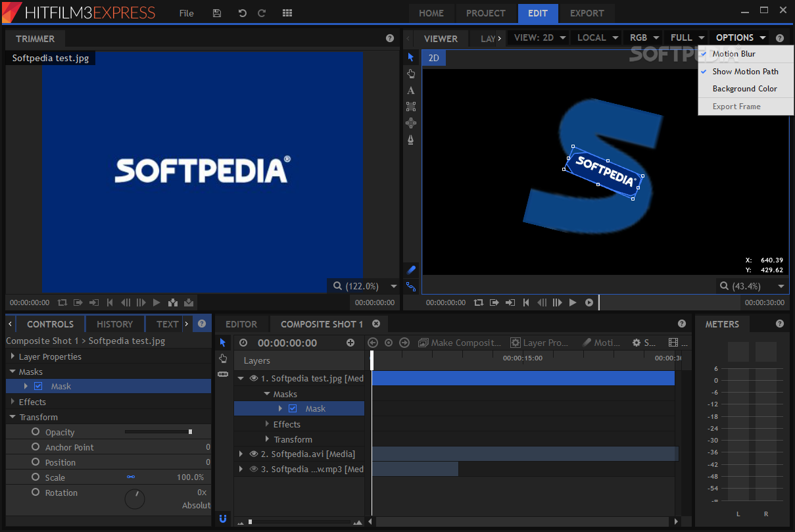The width and height of the screenshot is (795, 532).
Task: Switch to EXPORT tab
Action: click(x=587, y=13)
